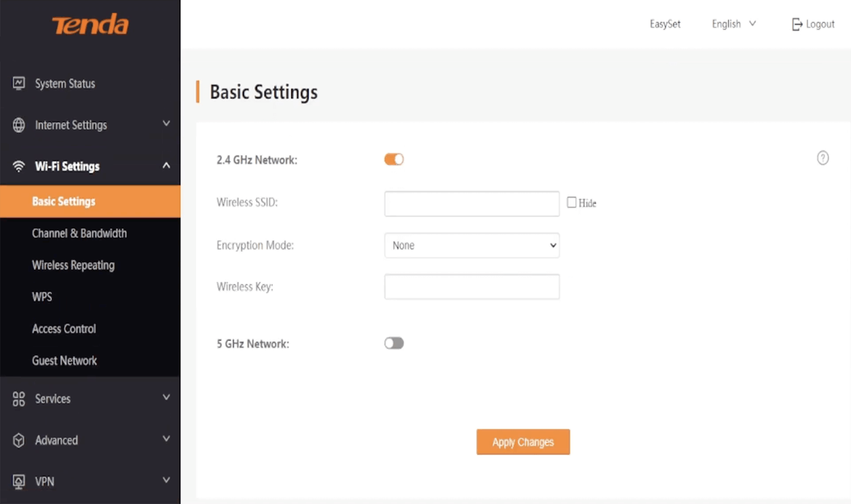
Task: Open the help question mark icon
Action: pos(823,158)
